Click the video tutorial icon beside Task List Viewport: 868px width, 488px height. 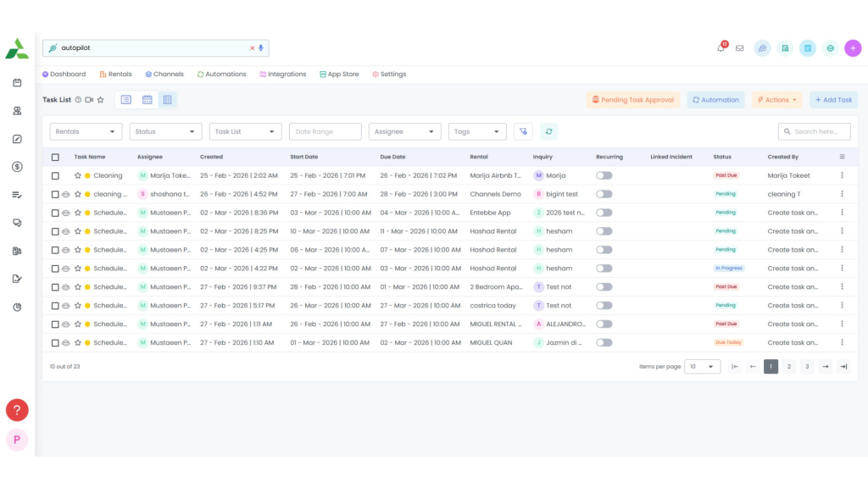pos(89,100)
